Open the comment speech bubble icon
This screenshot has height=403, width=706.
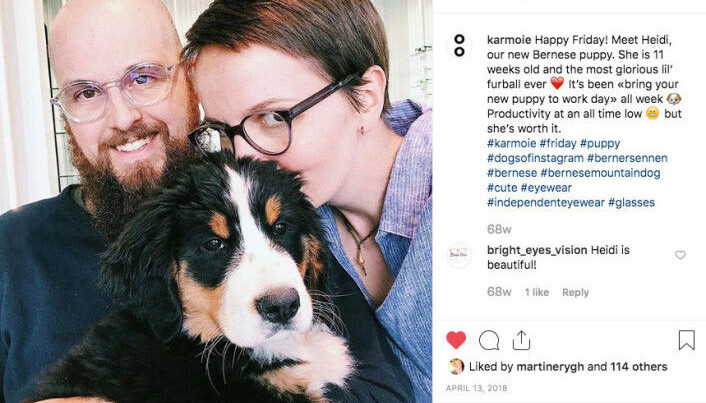489,340
